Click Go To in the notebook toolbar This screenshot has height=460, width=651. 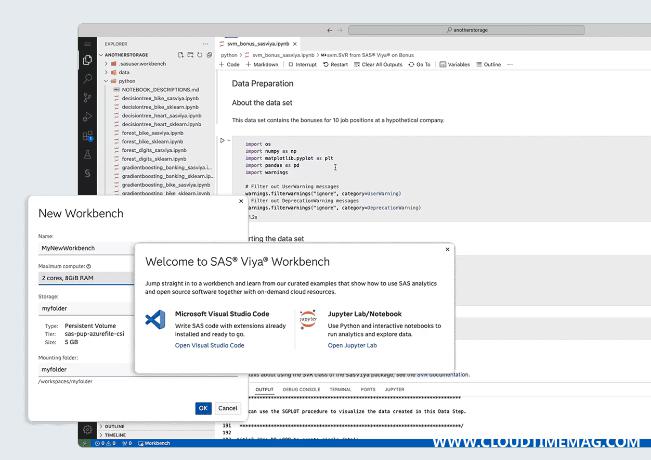[419, 64]
